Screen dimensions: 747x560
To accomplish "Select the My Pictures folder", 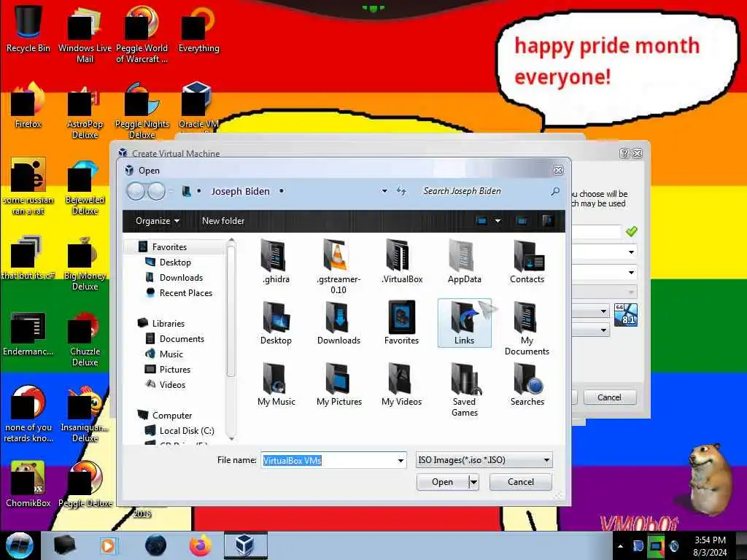I will [x=338, y=384].
